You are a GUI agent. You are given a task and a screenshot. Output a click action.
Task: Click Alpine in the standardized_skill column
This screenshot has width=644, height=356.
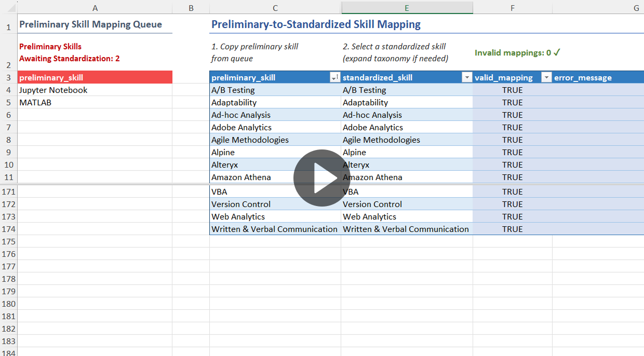pyautogui.click(x=407, y=153)
